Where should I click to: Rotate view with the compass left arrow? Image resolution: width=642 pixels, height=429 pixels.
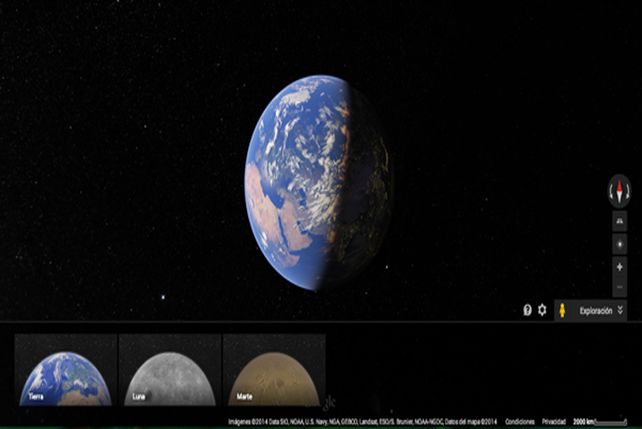613,192
